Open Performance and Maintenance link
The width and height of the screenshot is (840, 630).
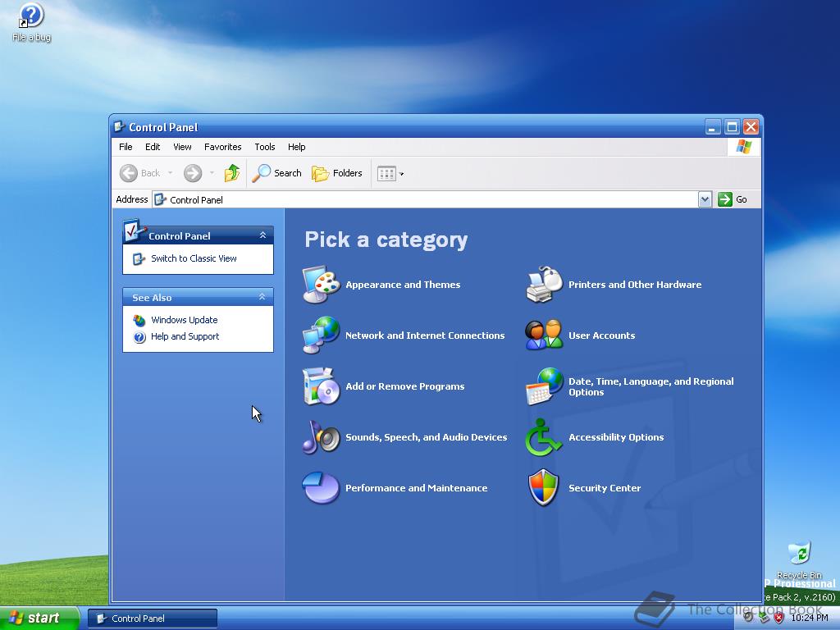point(416,488)
